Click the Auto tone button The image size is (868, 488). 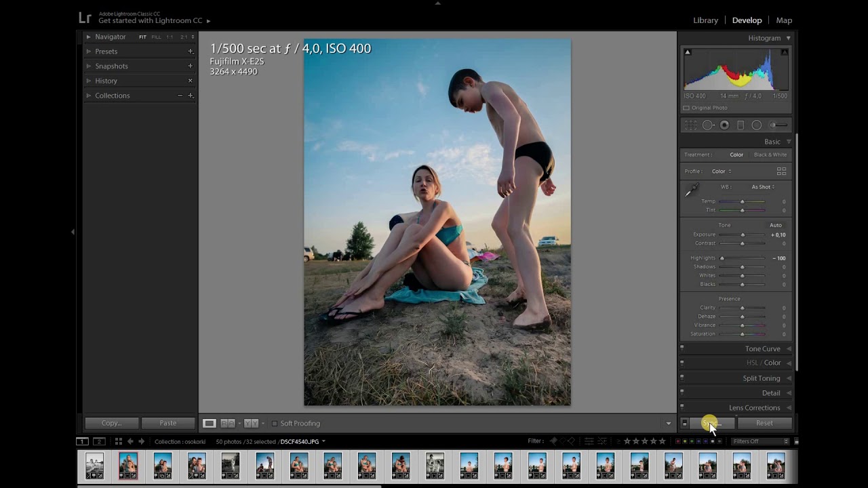pyautogui.click(x=776, y=226)
